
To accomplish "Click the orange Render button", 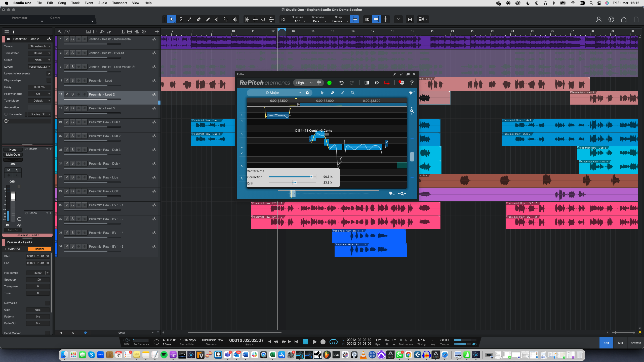I will pyautogui.click(x=39, y=249).
